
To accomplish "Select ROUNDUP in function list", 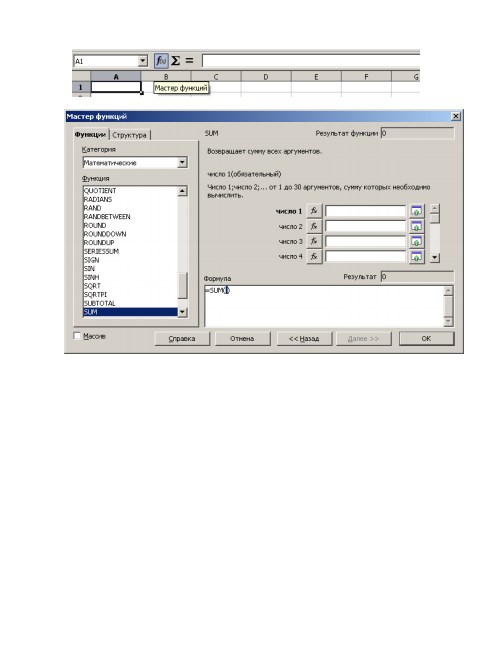I will (x=130, y=243).
